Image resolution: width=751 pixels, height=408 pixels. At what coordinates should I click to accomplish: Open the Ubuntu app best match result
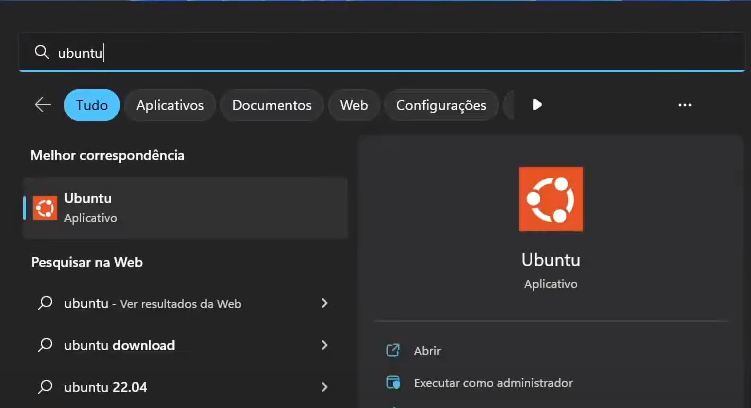point(185,208)
